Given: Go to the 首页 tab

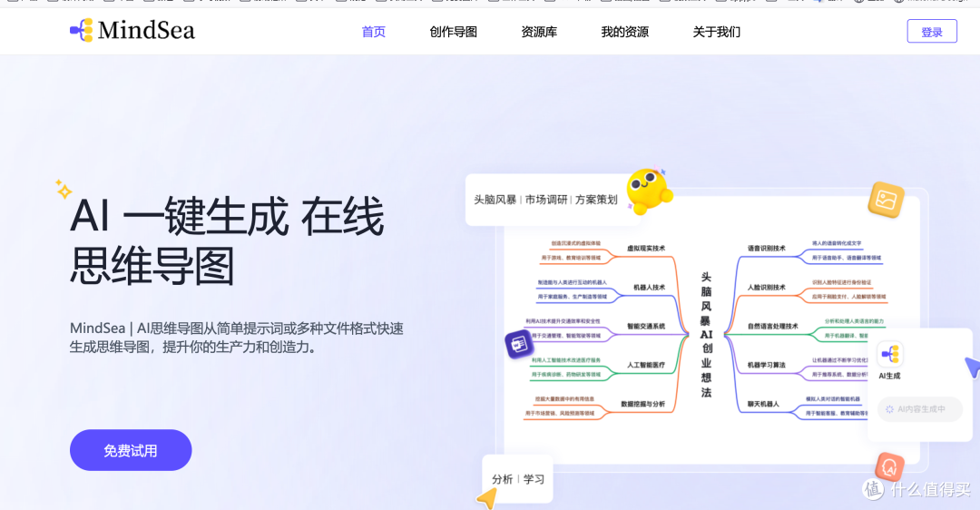Looking at the screenshot, I should pos(374,32).
